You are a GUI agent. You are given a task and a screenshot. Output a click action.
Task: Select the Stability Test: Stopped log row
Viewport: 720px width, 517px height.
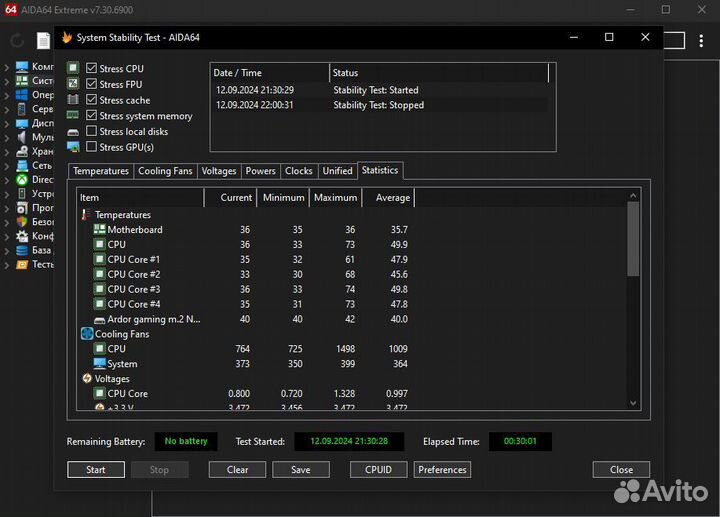tap(380, 105)
